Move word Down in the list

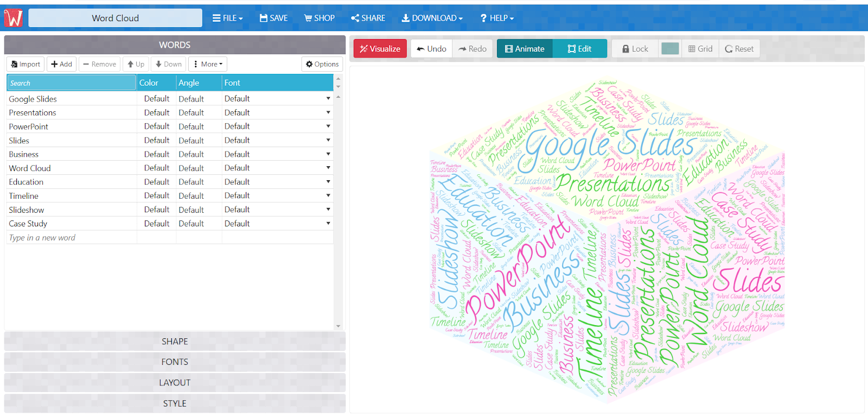tap(169, 64)
